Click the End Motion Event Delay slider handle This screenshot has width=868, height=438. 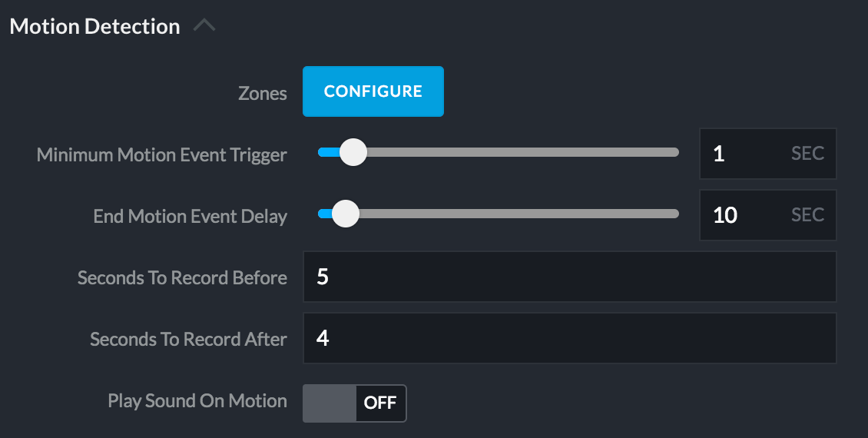pos(346,214)
